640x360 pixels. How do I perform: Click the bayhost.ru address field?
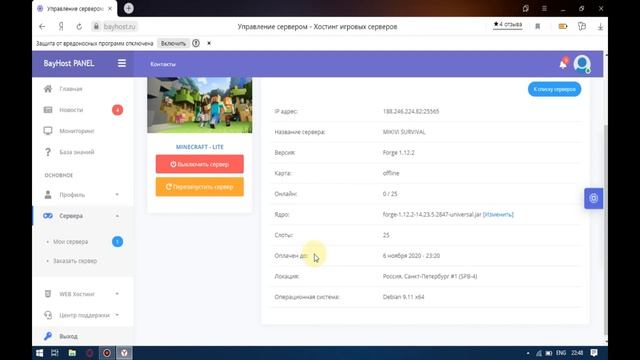pos(119,27)
